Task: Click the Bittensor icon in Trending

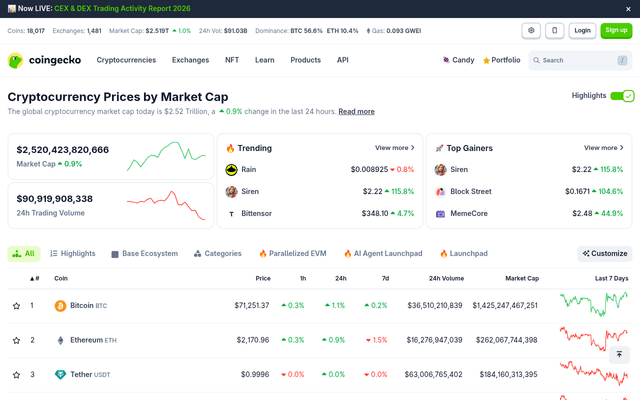Action: [x=231, y=214]
